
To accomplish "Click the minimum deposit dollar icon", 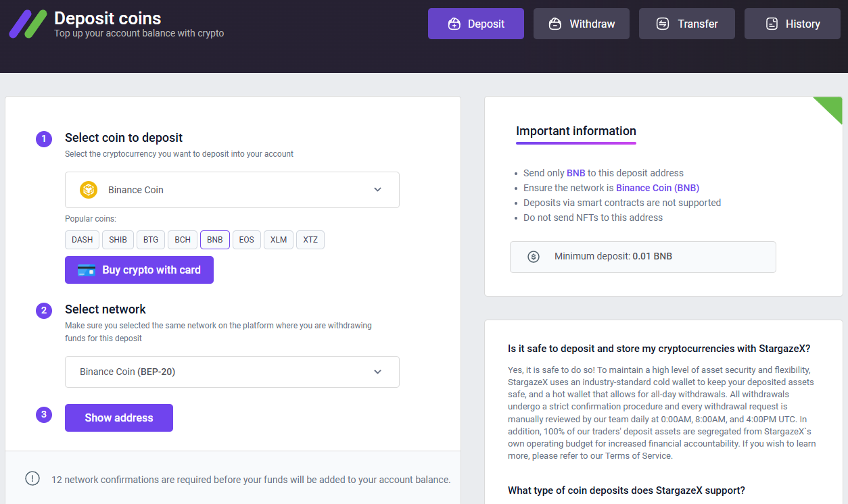I will 534,257.
